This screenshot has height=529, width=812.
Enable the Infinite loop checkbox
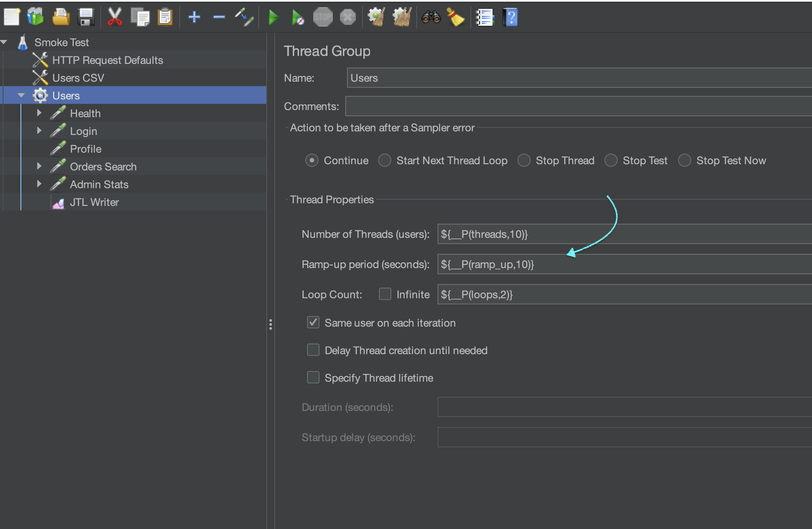pos(385,294)
